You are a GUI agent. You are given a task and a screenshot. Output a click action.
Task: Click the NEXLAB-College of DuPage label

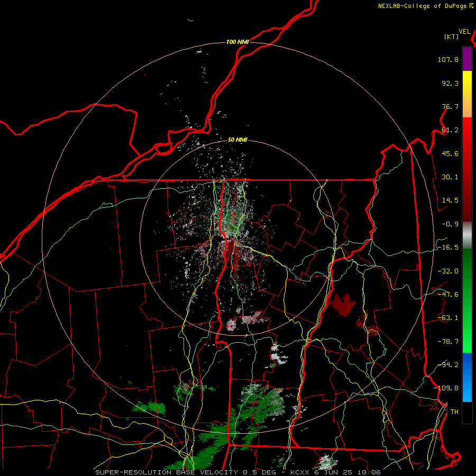[426, 6]
